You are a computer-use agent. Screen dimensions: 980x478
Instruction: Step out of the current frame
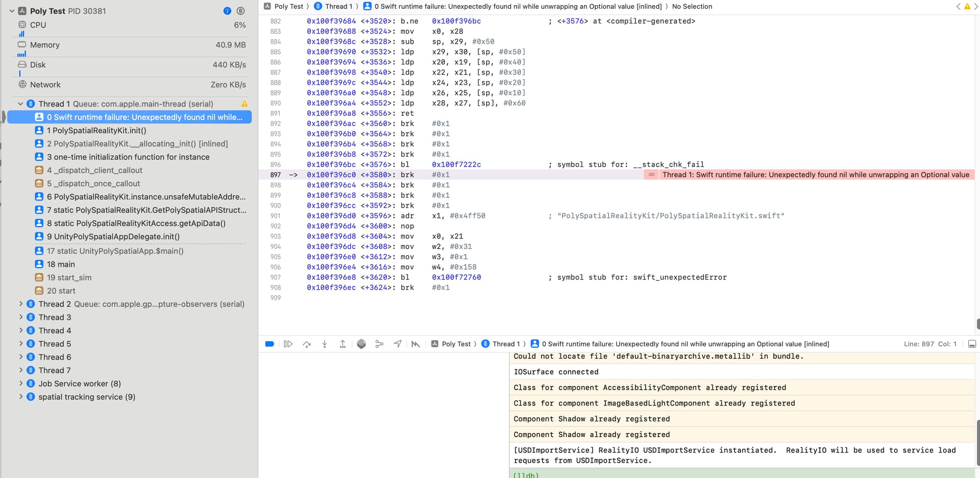[342, 344]
